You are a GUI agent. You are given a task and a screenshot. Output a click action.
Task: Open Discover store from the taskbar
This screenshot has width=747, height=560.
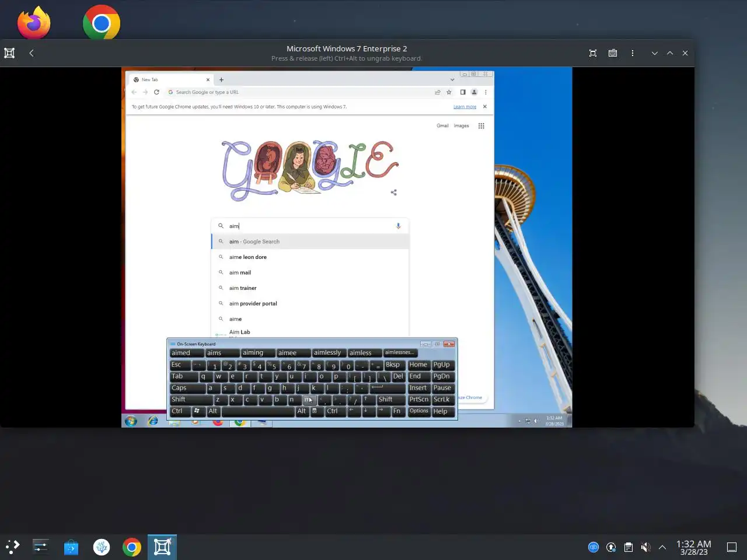click(x=71, y=547)
